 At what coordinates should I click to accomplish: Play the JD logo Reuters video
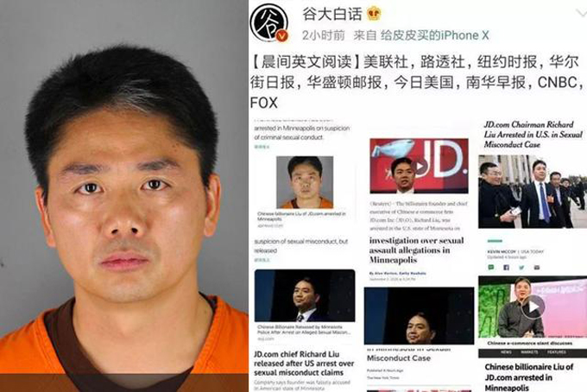click(x=420, y=166)
